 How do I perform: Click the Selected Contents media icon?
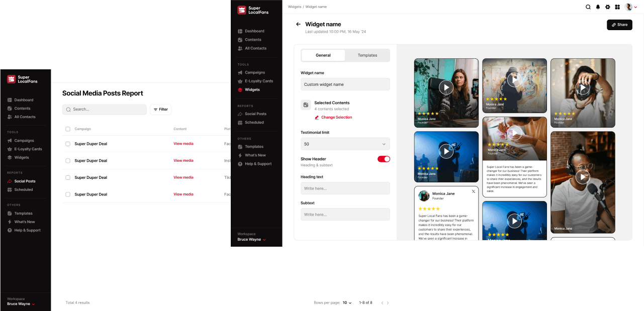coord(305,105)
